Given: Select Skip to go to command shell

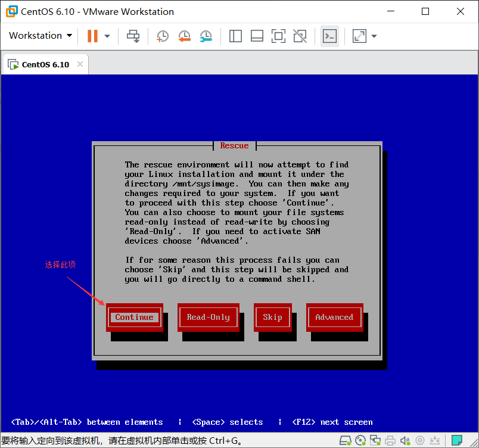Looking at the screenshot, I should pos(272,318).
